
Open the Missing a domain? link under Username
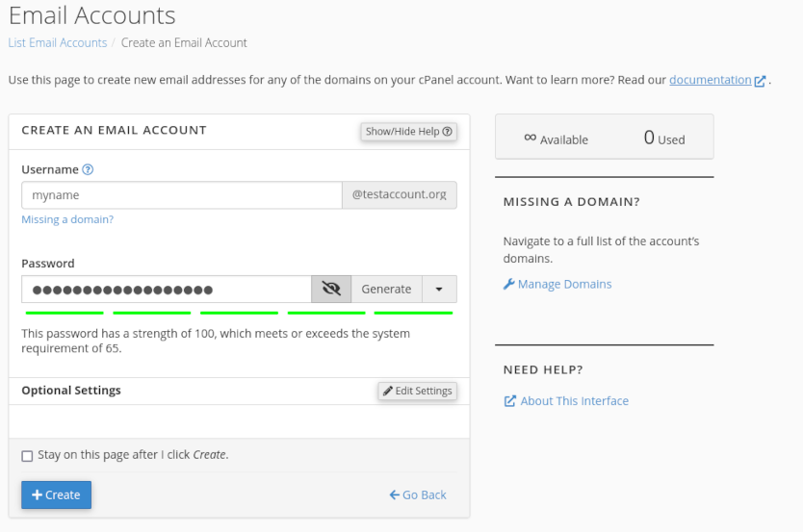pyautogui.click(x=67, y=219)
